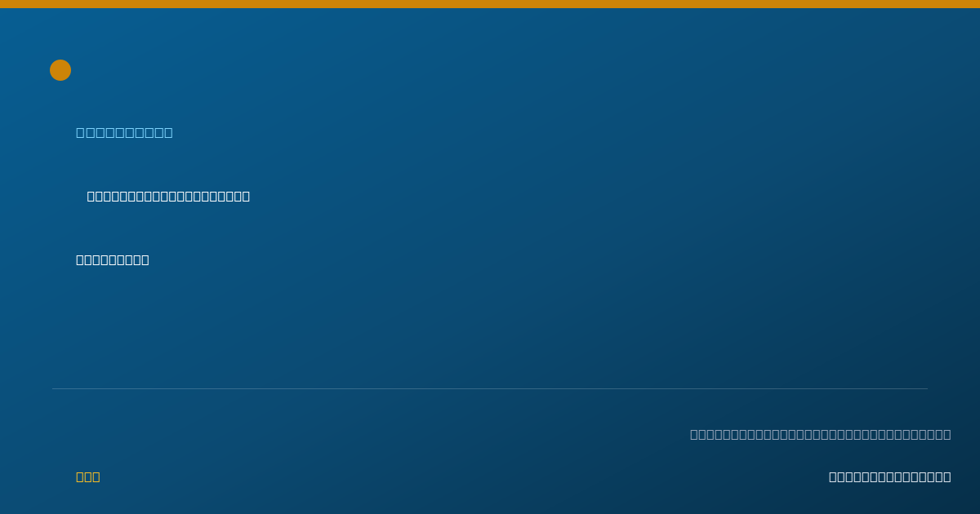Click the long gray text line above the footer
This screenshot has width=980, height=514.
[x=821, y=434]
